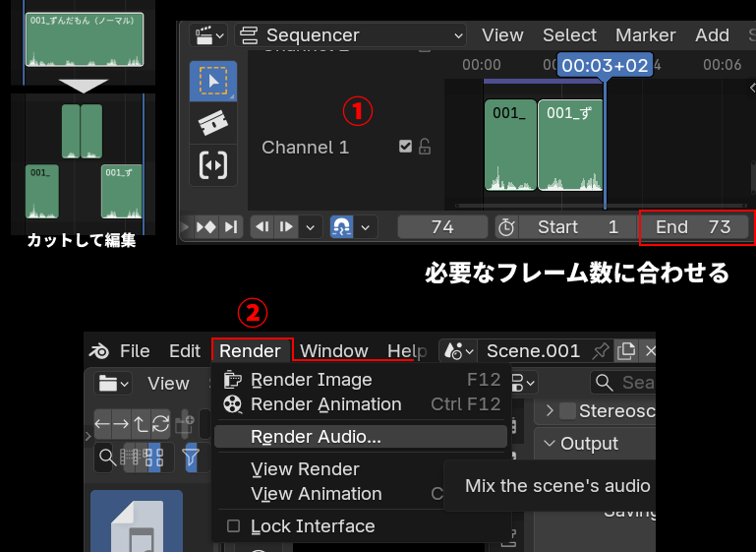Toggle the Stereoscopy checkbox

pos(567,411)
